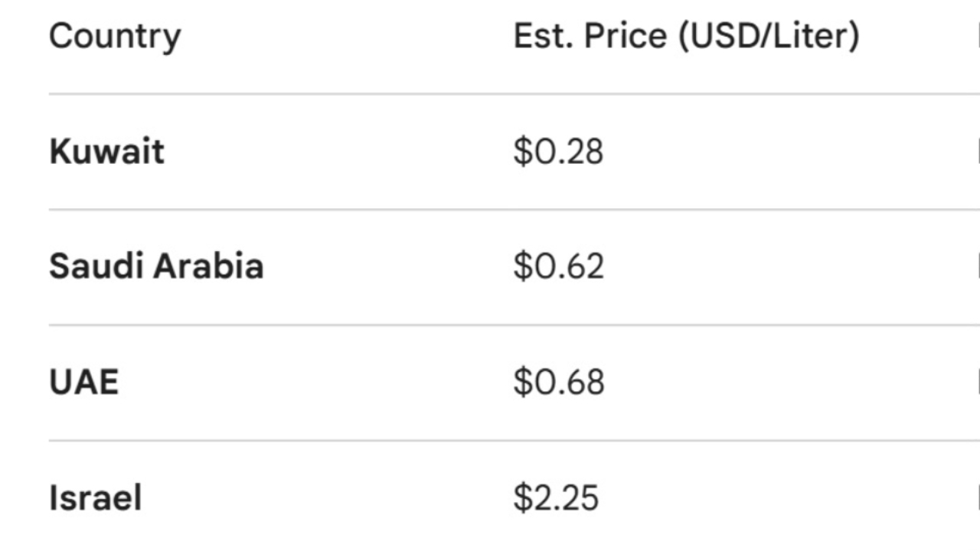Click the UAE country cell
The height and width of the screenshot is (551, 980).
pos(84,382)
